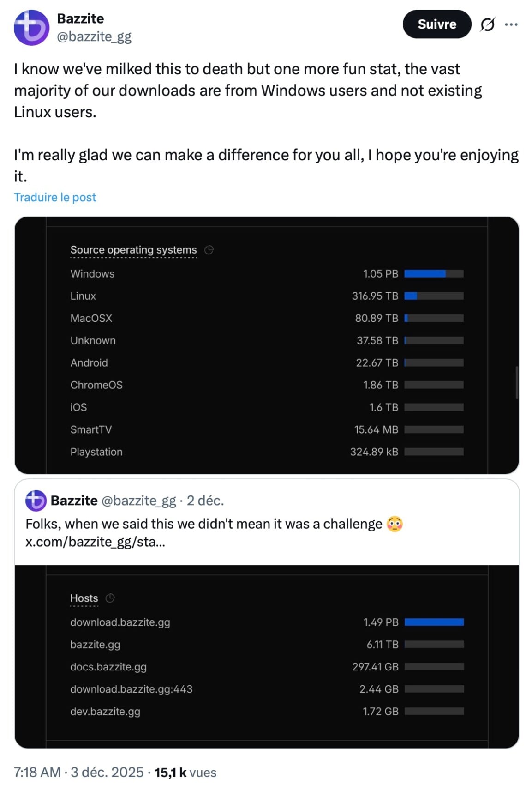Open the x.com/bazzite_gg/sta... link

95,542
